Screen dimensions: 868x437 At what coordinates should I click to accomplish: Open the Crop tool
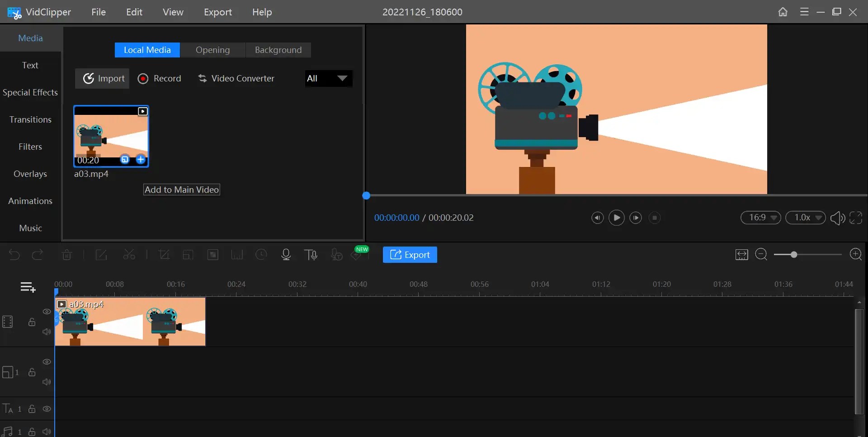164,254
